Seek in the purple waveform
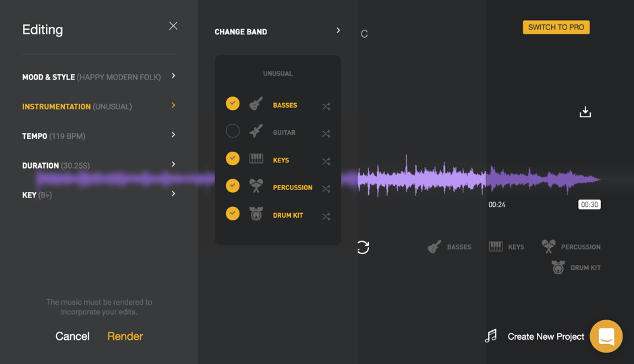Viewport: 634px width, 364px height. pyautogui.click(x=479, y=178)
